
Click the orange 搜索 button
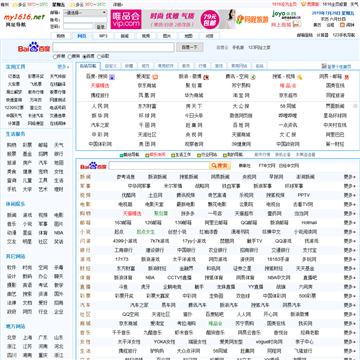pos(220,166)
